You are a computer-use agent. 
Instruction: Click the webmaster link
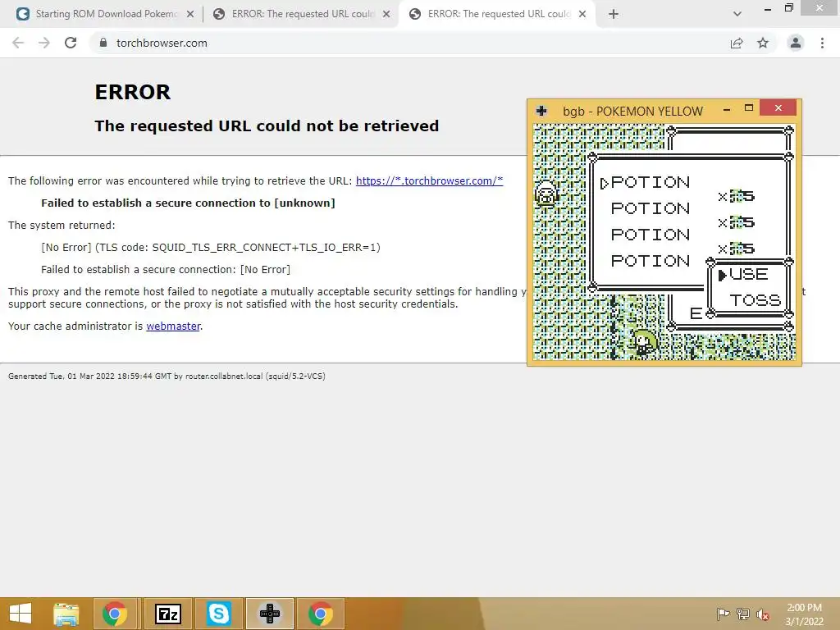[x=173, y=326]
